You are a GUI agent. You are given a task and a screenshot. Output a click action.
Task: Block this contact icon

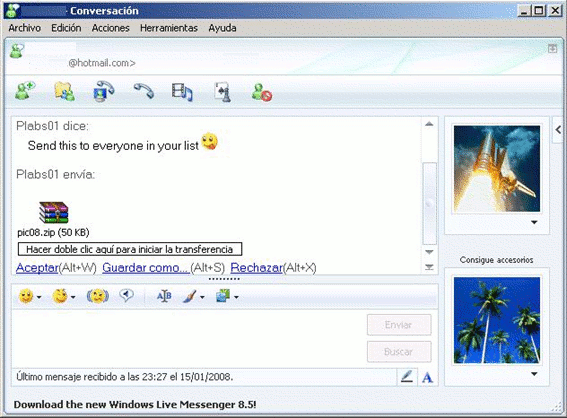click(261, 92)
